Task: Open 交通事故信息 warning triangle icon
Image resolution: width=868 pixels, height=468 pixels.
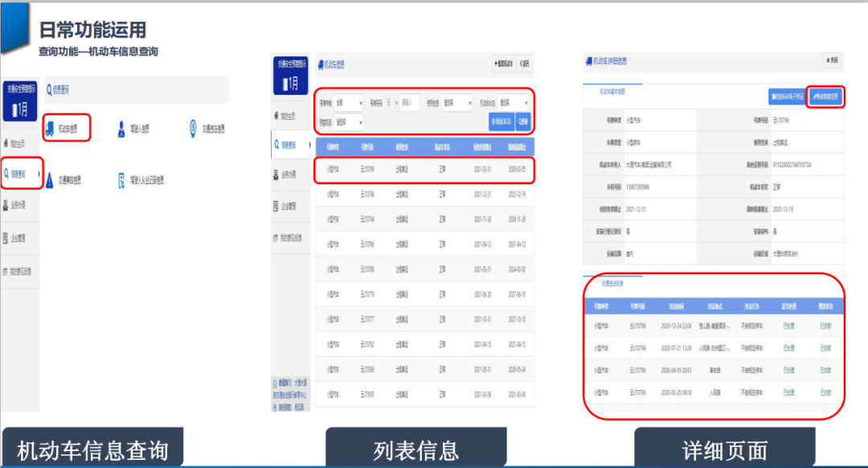Action: [51, 180]
